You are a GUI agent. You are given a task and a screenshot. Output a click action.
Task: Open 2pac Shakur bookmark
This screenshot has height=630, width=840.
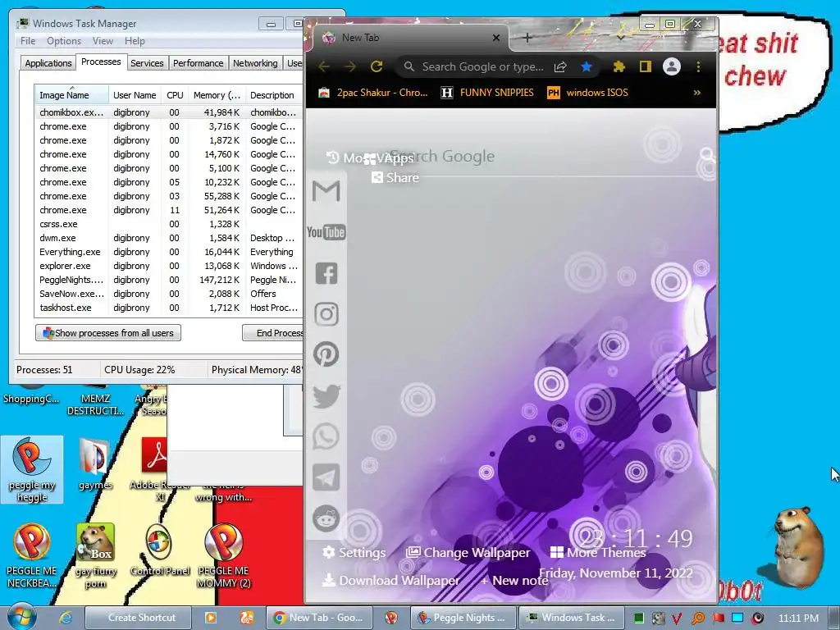(x=373, y=93)
